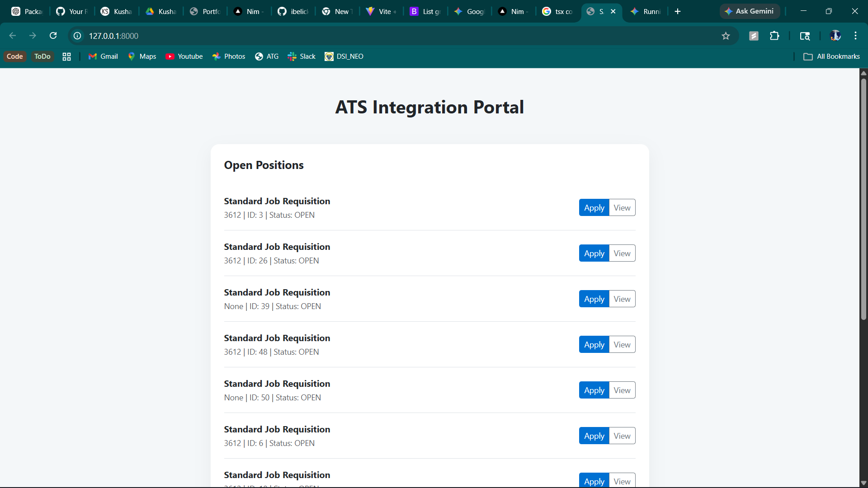Open Chrome three-dot menu
Screen dimensions: 868x488
point(855,36)
